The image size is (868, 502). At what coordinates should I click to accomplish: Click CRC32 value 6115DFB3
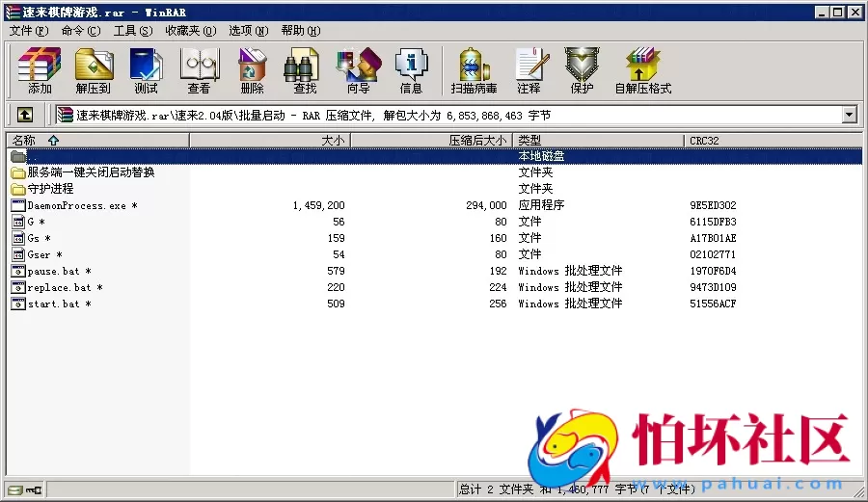tap(713, 222)
